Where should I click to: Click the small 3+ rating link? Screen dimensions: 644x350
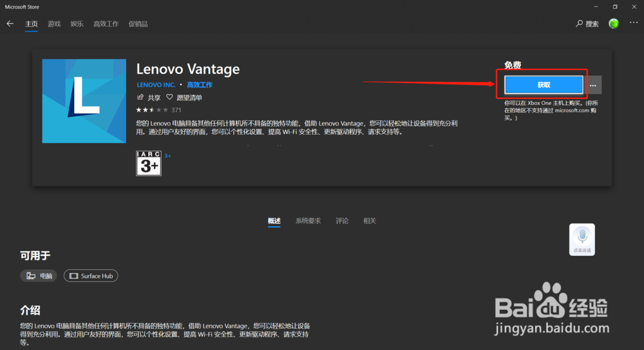tap(167, 156)
